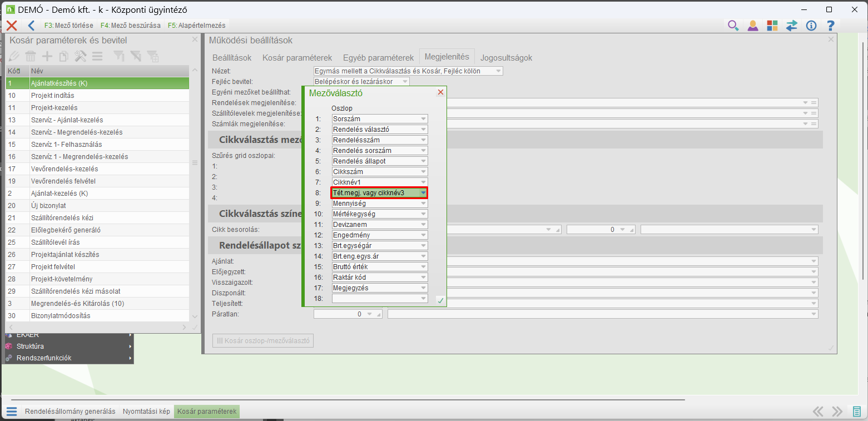Switch to Kosár paraméterek in bottom bar
868x421 pixels.
point(207,412)
